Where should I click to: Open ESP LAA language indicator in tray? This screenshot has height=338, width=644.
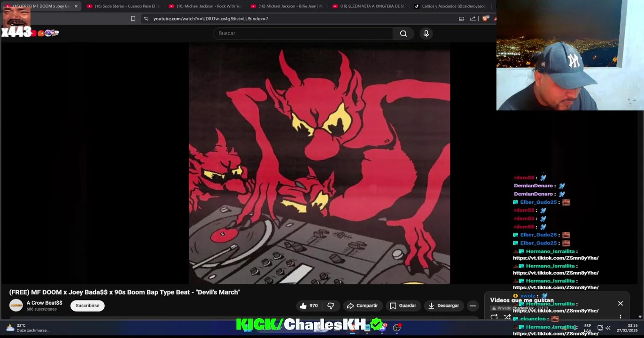tap(587, 328)
